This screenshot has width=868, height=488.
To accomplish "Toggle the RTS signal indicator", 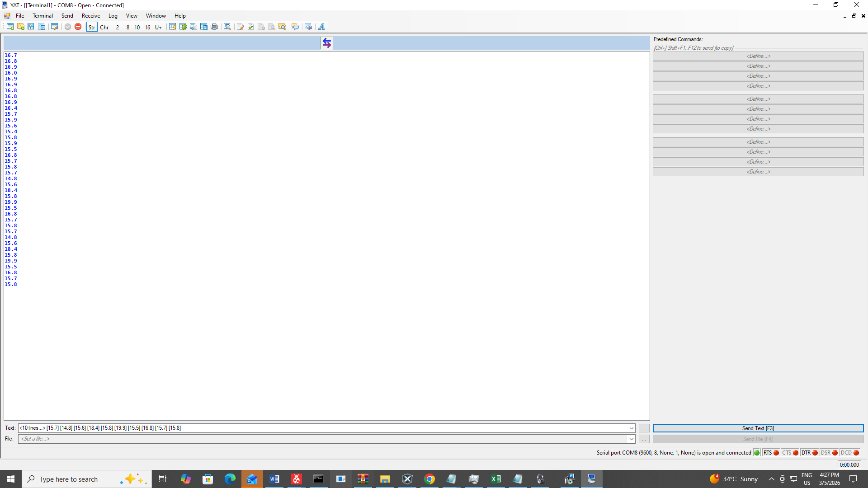I will 771,453.
